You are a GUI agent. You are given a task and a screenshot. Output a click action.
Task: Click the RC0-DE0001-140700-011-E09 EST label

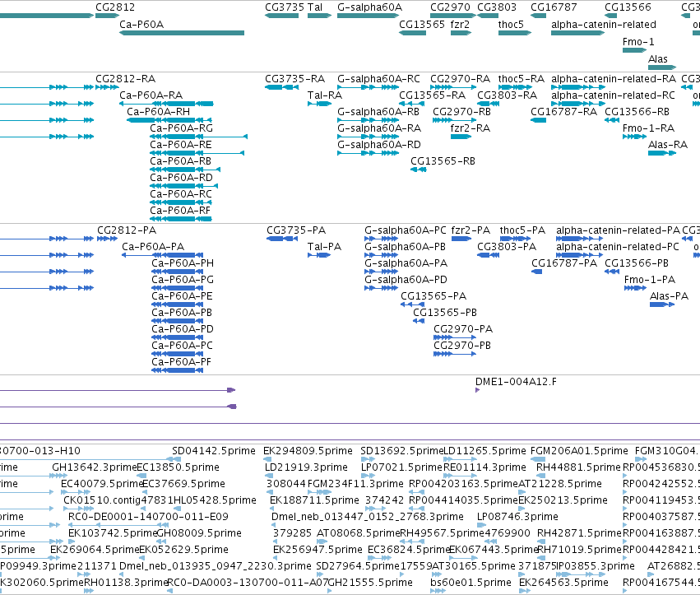pos(148,517)
